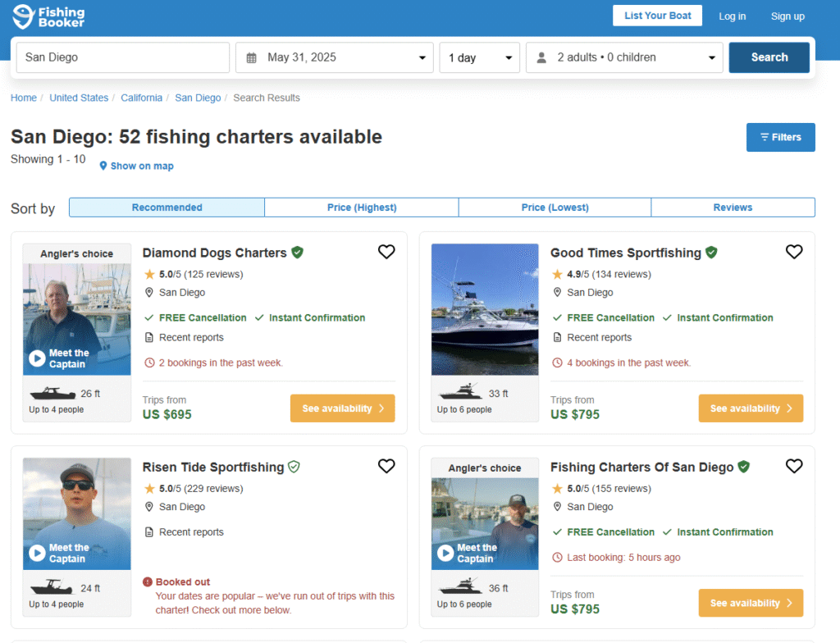Click the FishingBooker logo
840x643 pixels.
48,16
